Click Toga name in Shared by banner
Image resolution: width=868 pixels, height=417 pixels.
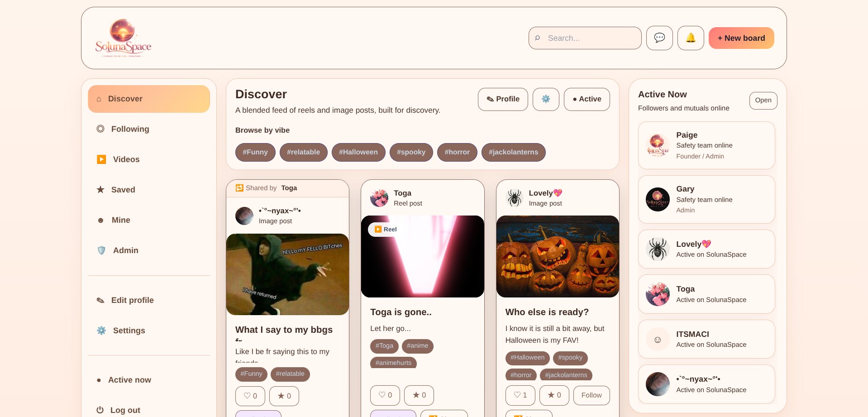coord(289,188)
